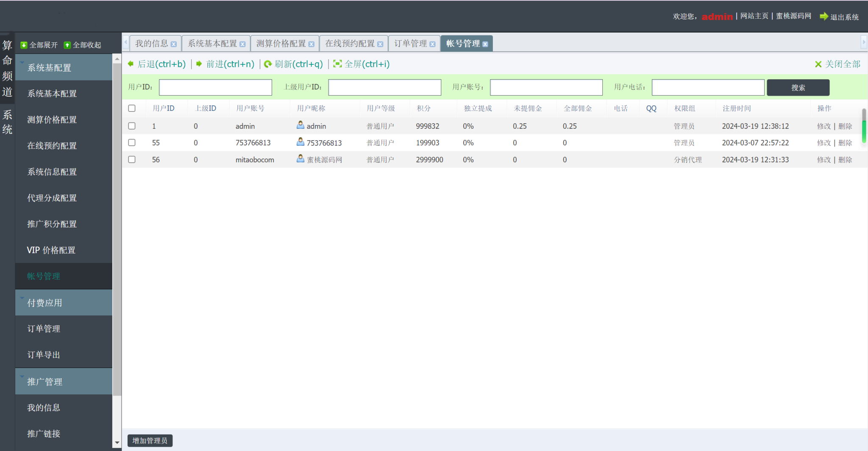Open 测算价格配置 in the sidebar

point(64,119)
